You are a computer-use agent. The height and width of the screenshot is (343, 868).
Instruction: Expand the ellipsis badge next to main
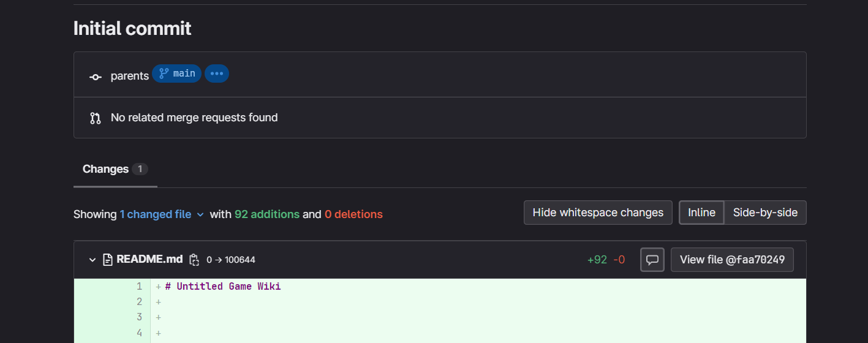[216, 73]
